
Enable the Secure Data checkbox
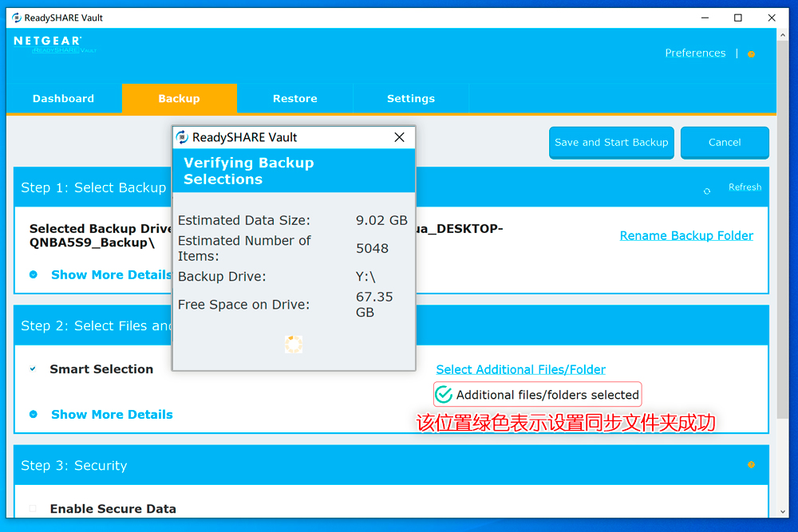[x=33, y=508]
